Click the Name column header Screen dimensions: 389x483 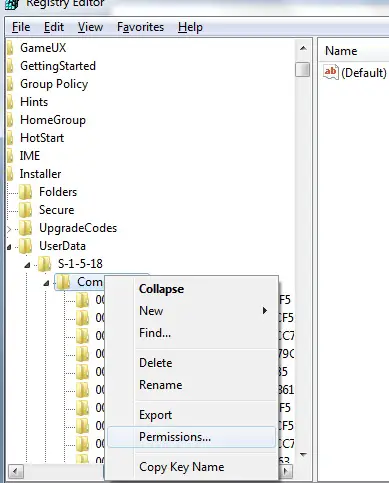[341, 51]
